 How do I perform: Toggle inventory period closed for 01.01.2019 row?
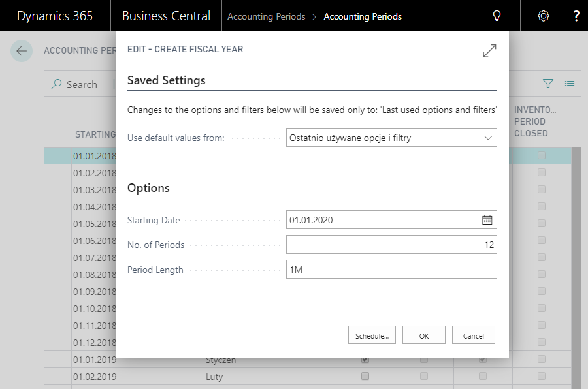point(541,359)
